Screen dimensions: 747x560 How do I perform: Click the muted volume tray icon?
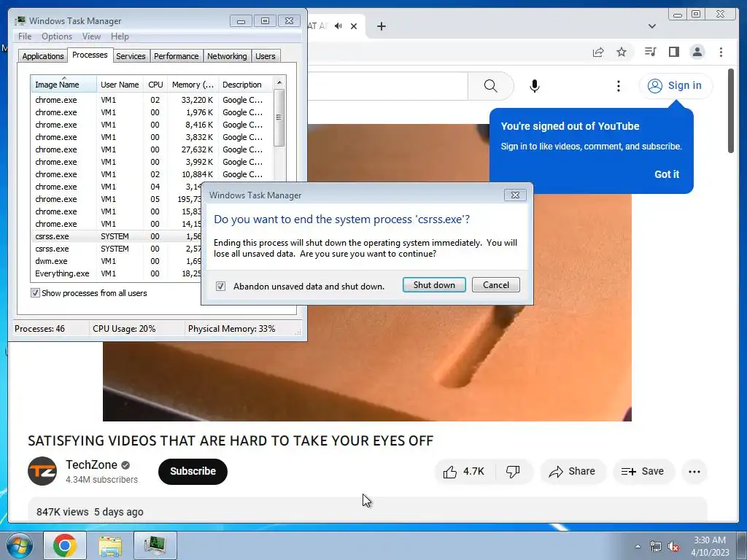[673, 546]
